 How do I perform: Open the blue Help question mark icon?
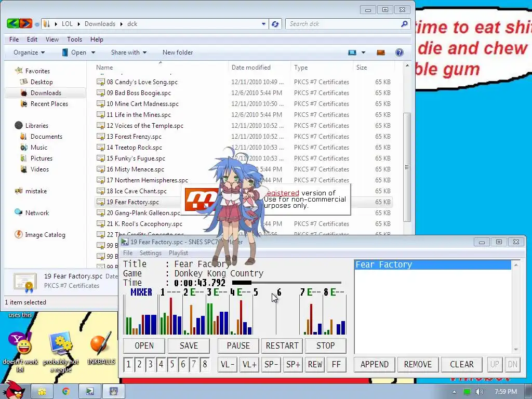[x=400, y=52]
